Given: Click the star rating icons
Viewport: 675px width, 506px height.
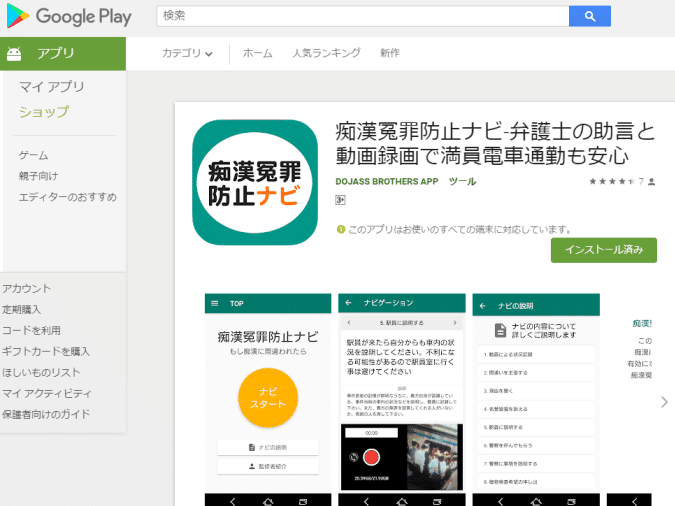Looking at the screenshot, I should 612,181.
